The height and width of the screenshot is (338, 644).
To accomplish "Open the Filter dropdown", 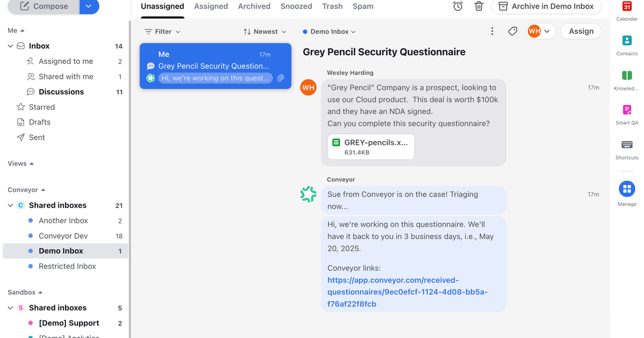I will 163,32.
